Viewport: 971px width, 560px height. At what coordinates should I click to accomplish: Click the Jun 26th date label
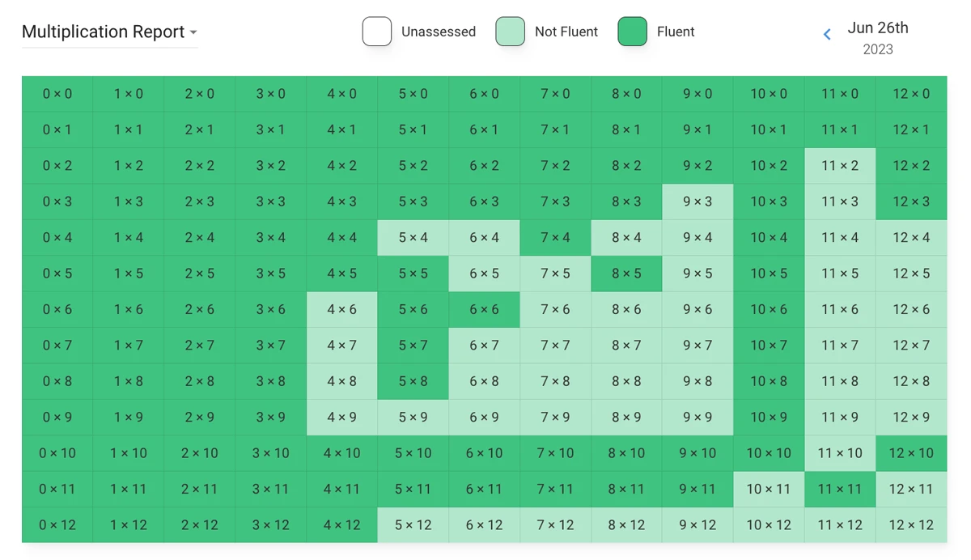[877, 28]
